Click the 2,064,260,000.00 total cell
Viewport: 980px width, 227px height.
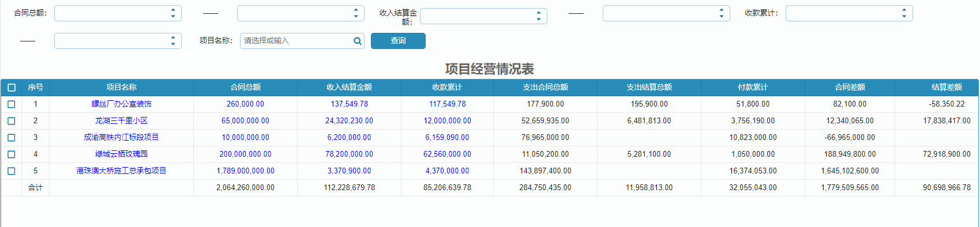coord(245,188)
